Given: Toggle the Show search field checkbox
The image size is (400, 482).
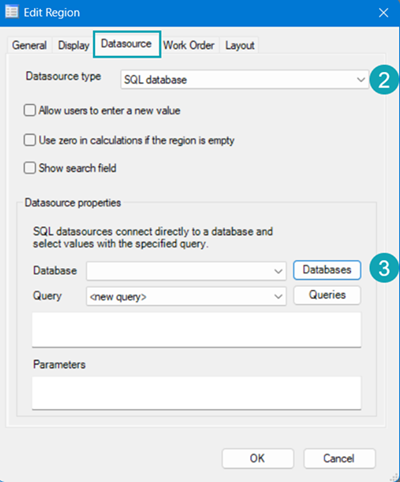Looking at the screenshot, I should pyautogui.click(x=30, y=168).
